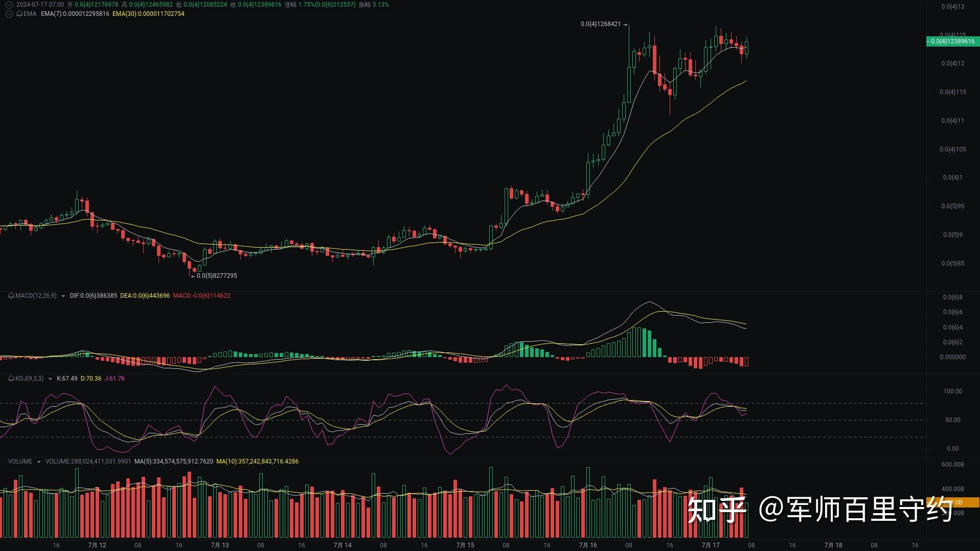Click the 50.00 KDJ axis label

(x=953, y=420)
